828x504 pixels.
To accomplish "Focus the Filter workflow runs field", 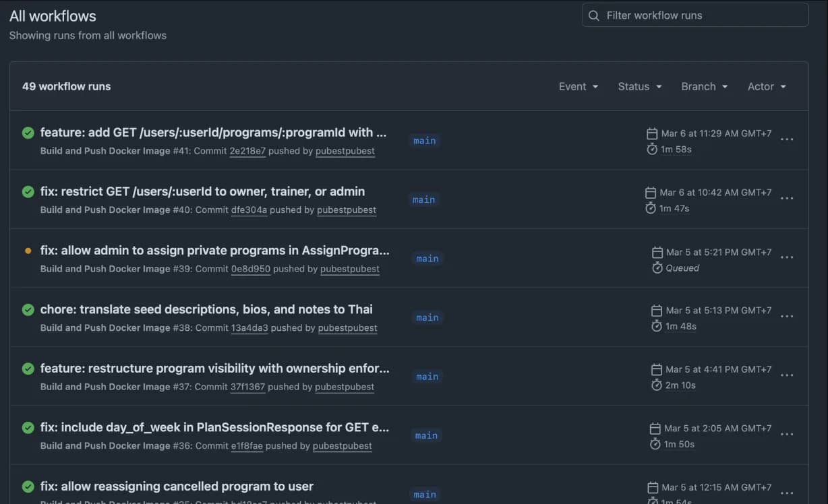I will point(695,15).
